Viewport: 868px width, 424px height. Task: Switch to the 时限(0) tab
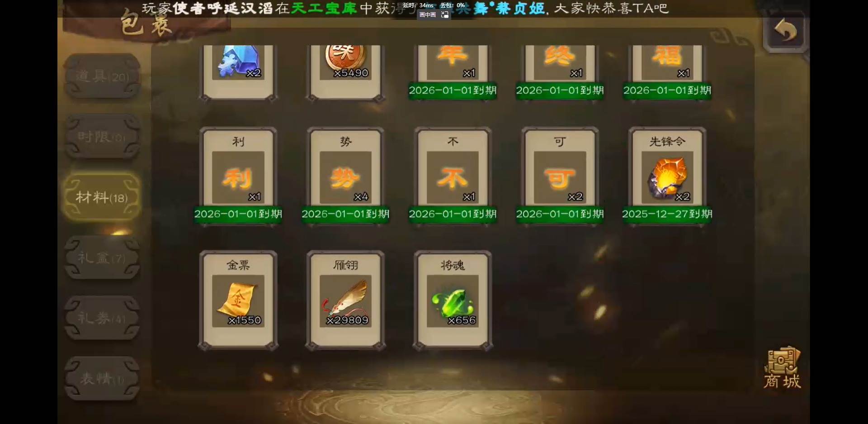pyautogui.click(x=103, y=137)
